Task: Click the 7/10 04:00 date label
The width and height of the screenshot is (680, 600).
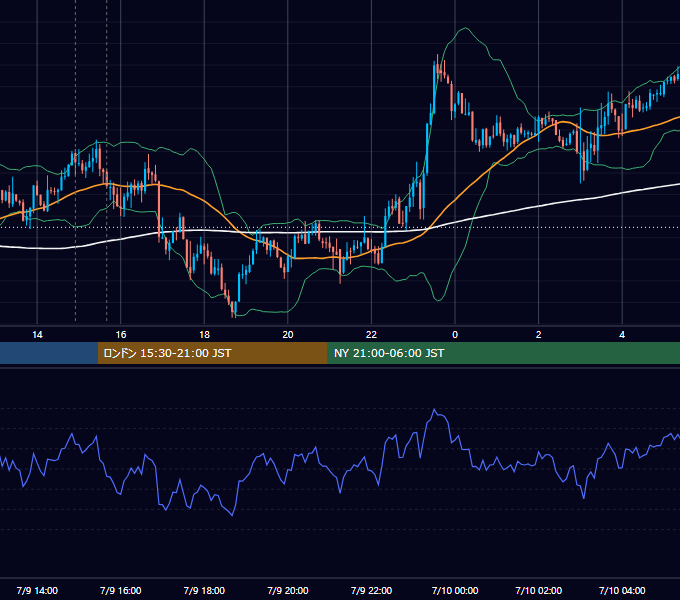Action: (622, 590)
